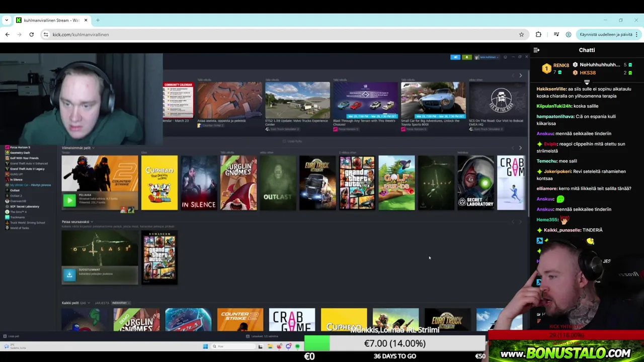Close the kuhlmanvirallinen Stream tab
Screen dimensions: 644x362
pos(86,20)
